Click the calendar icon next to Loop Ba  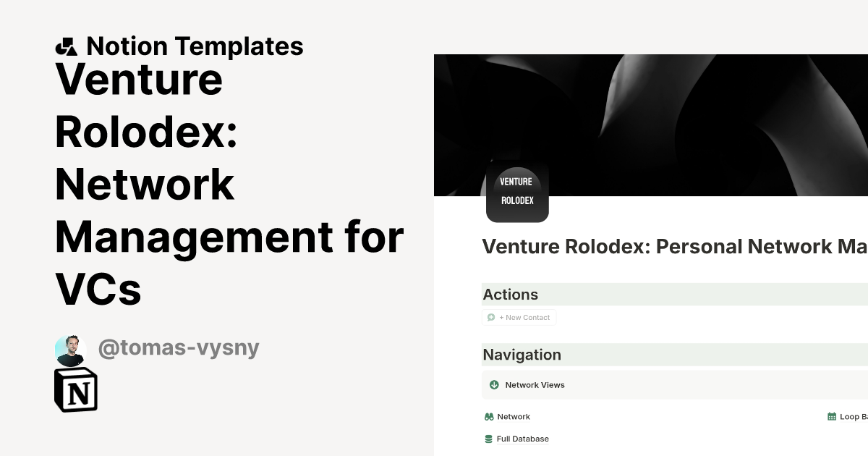[x=830, y=416]
